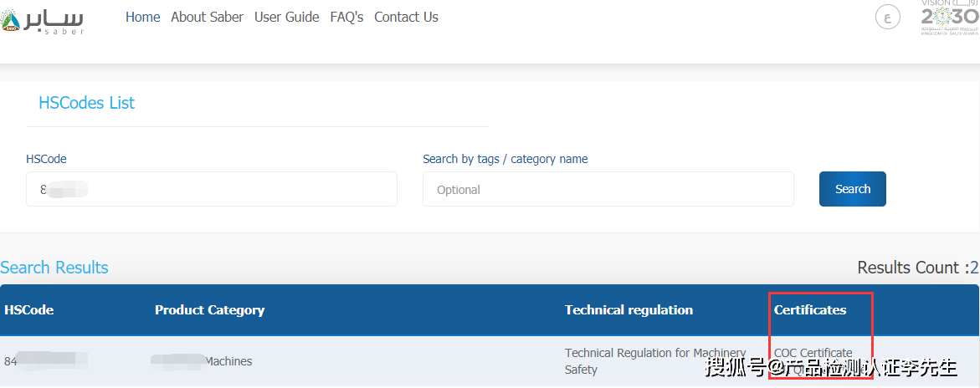Click the Machines product category cell
The image size is (980, 388).
[x=201, y=361]
